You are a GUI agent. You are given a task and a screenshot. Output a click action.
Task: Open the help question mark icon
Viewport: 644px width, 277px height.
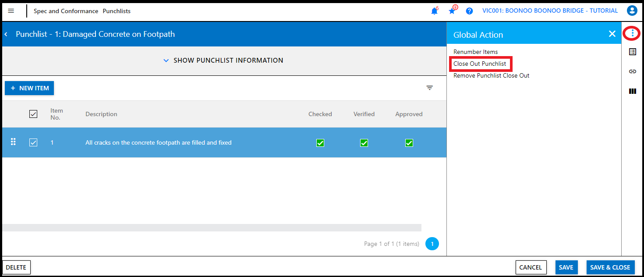469,11
